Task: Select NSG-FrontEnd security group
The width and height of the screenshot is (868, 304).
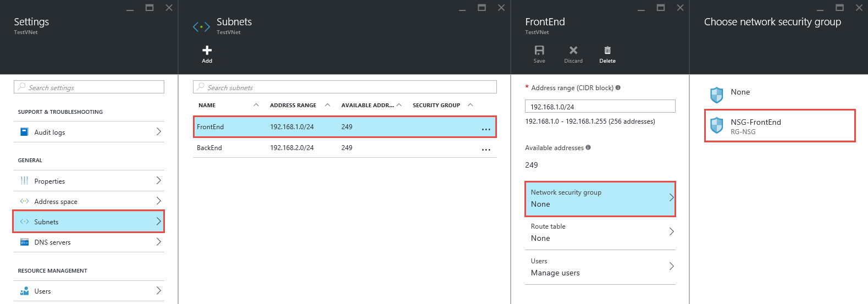Action: (x=779, y=126)
